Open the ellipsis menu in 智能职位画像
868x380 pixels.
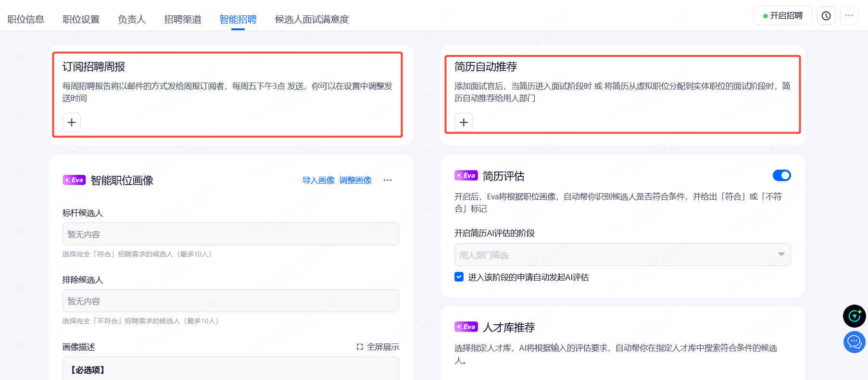pos(388,180)
